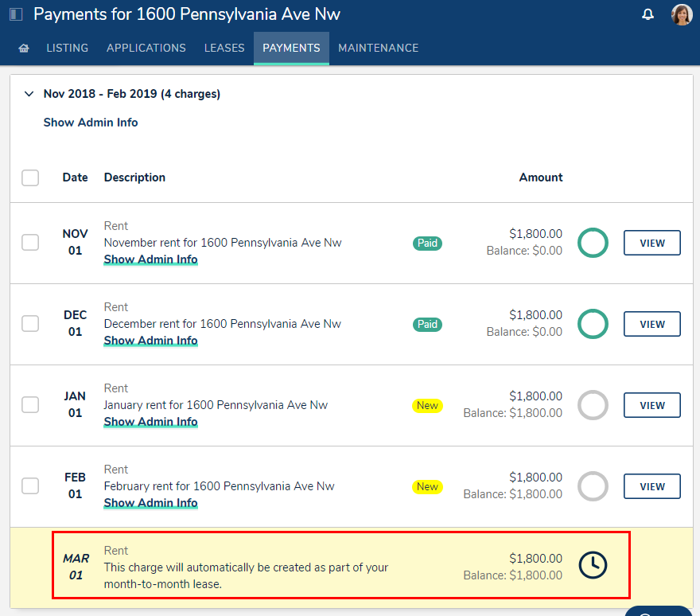Open the notifications bell
The height and width of the screenshot is (616, 700).
tap(648, 14)
